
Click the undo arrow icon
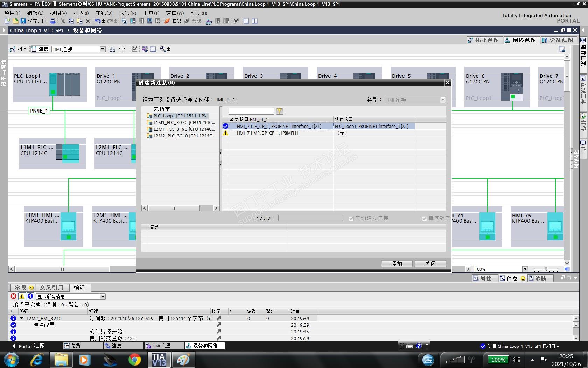98,21
